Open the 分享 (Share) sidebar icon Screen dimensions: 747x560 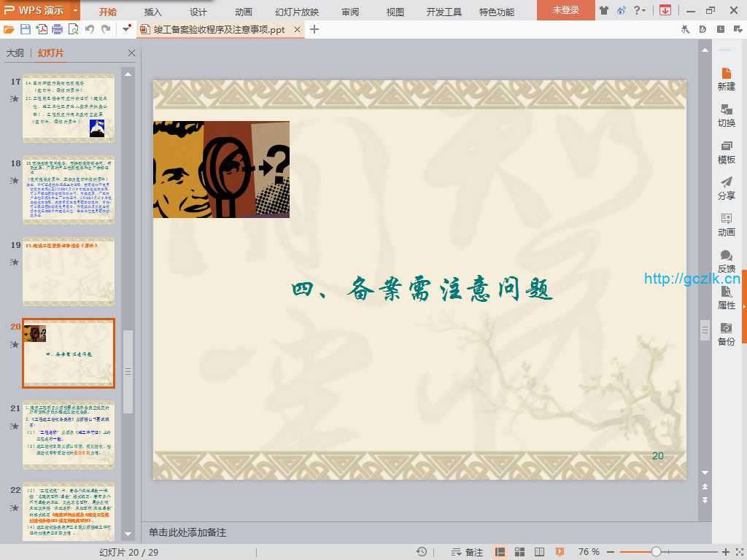[726, 188]
